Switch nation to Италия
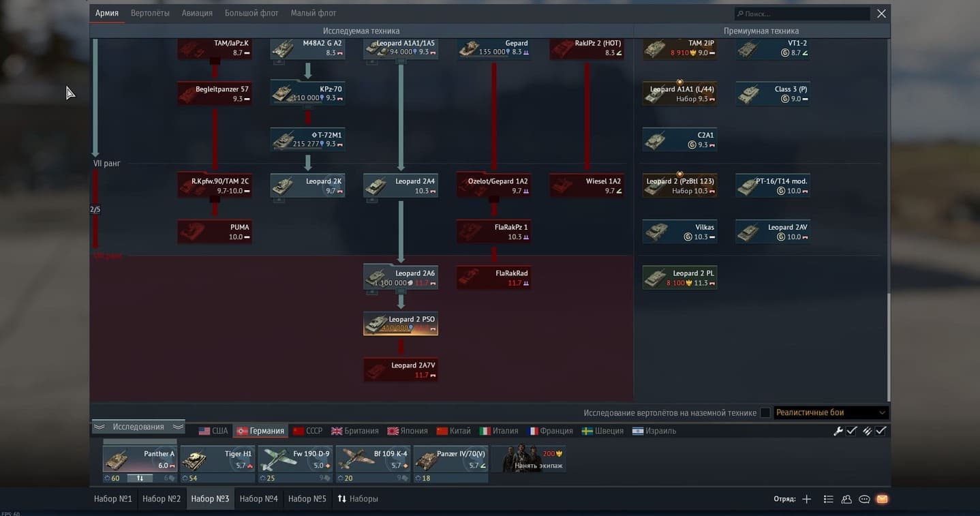Screen dimensions: 980x516 click(x=499, y=431)
